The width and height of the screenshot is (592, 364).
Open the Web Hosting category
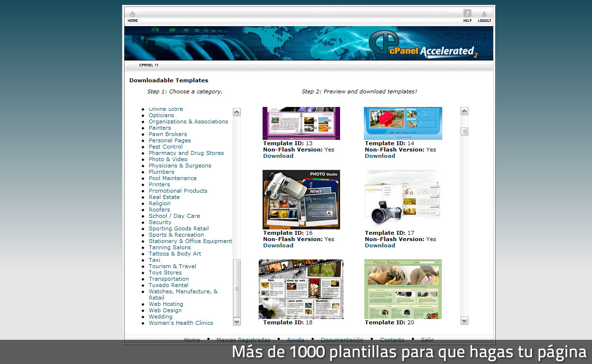click(166, 304)
